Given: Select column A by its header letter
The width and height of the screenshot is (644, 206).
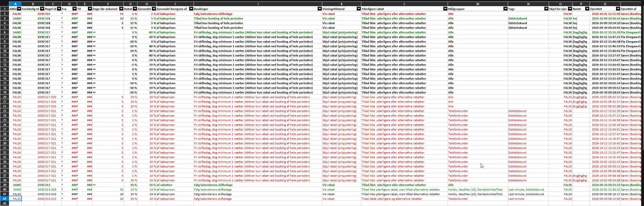Looking at the screenshot, I should click(15, 4).
